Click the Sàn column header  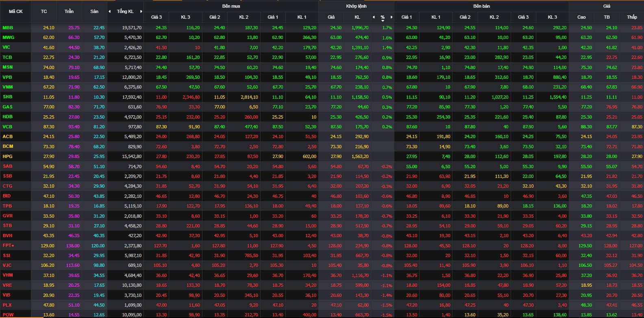pos(94,11)
